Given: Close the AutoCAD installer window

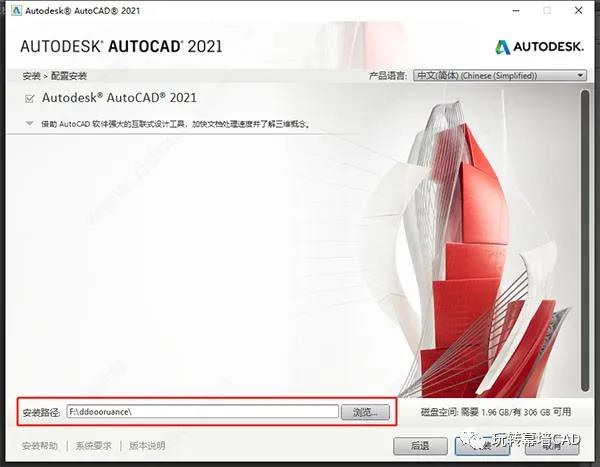Looking at the screenshot, I should click(579, 11).
